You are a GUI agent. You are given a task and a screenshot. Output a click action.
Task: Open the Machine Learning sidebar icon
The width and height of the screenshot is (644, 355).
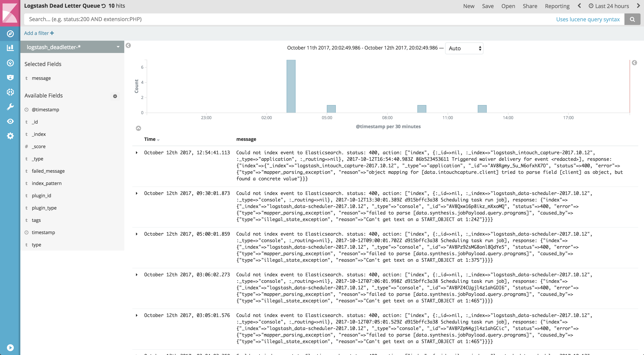point(10,92)
